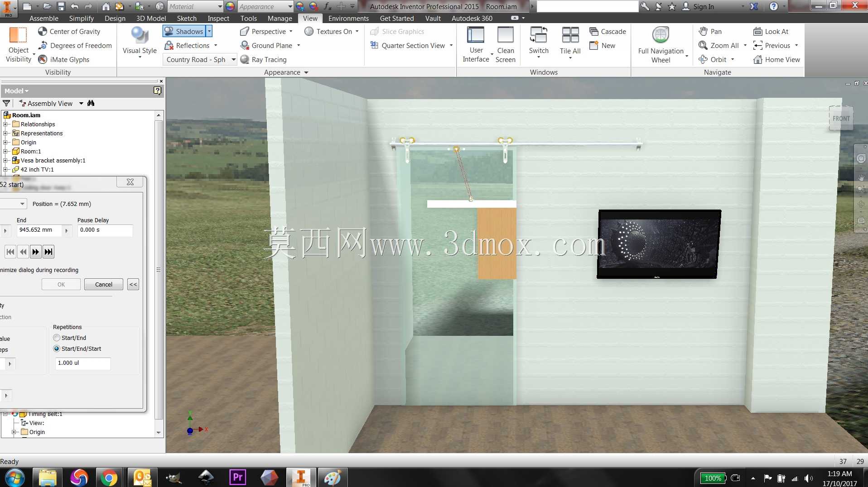The width and height of the screenshot is (868, 487).
Task: Open the 3D Model ribbon tab
Action: [151, 18]
